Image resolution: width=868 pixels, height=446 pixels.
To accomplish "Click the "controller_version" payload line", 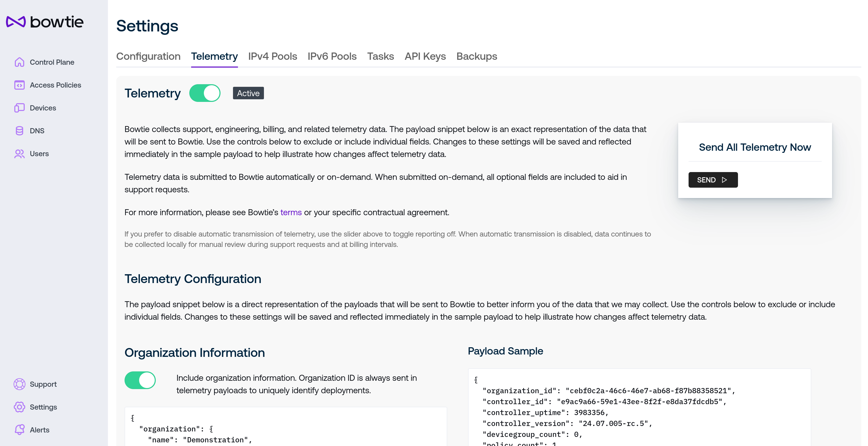I will click(x=567, y=423).
